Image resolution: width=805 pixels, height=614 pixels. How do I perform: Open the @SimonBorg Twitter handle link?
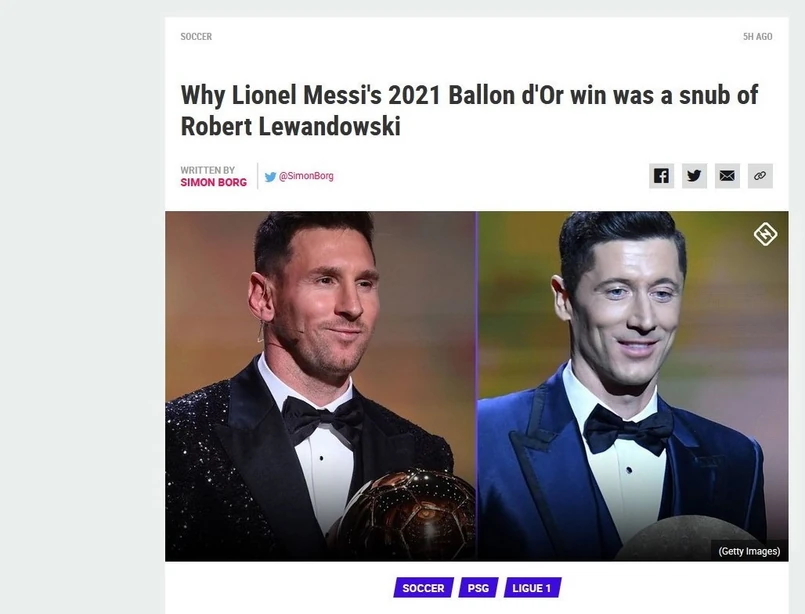306,176
